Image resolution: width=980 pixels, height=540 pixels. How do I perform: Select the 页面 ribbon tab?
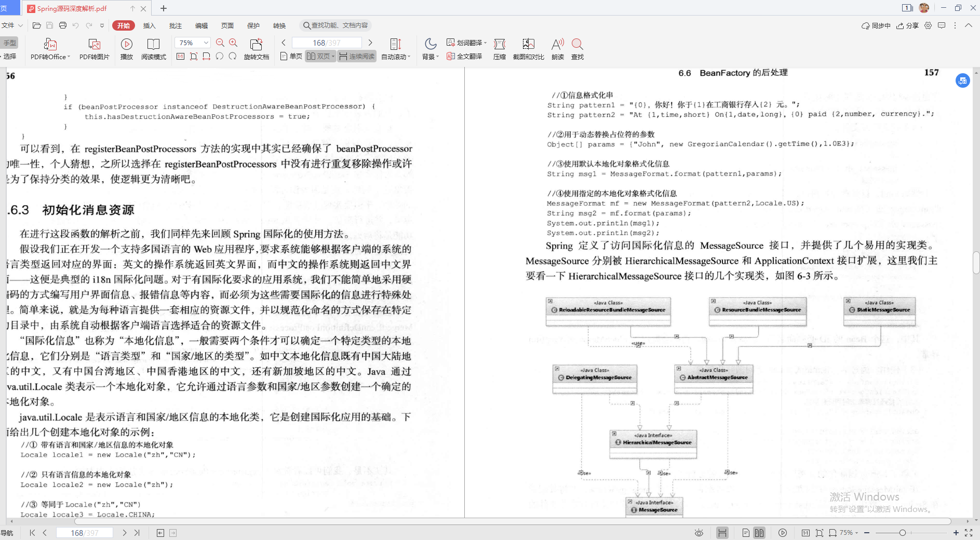(x=227, y=25)
